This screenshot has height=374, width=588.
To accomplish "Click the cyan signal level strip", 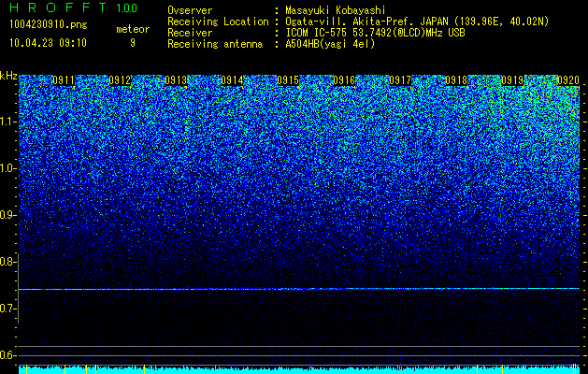I will coord(299,370).
